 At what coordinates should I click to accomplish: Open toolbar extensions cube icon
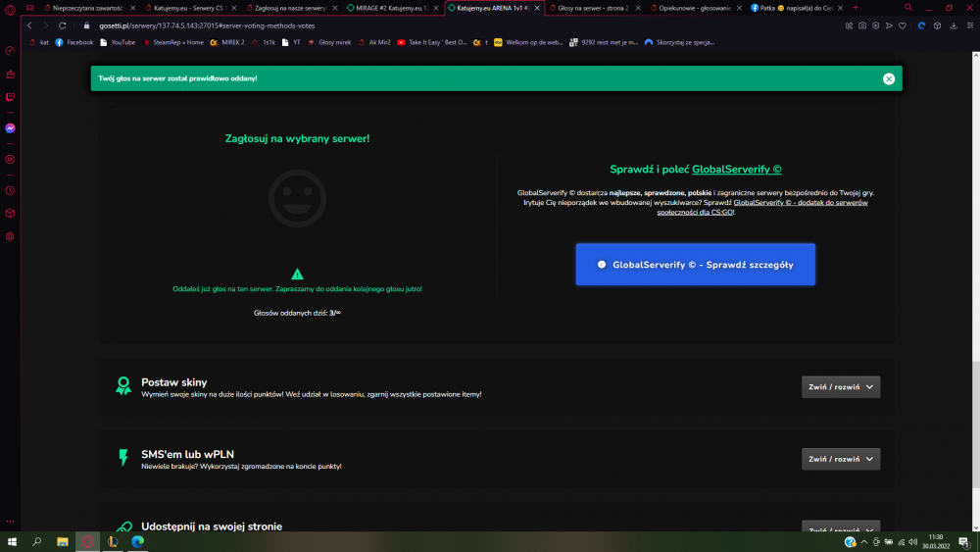[937, 25]
